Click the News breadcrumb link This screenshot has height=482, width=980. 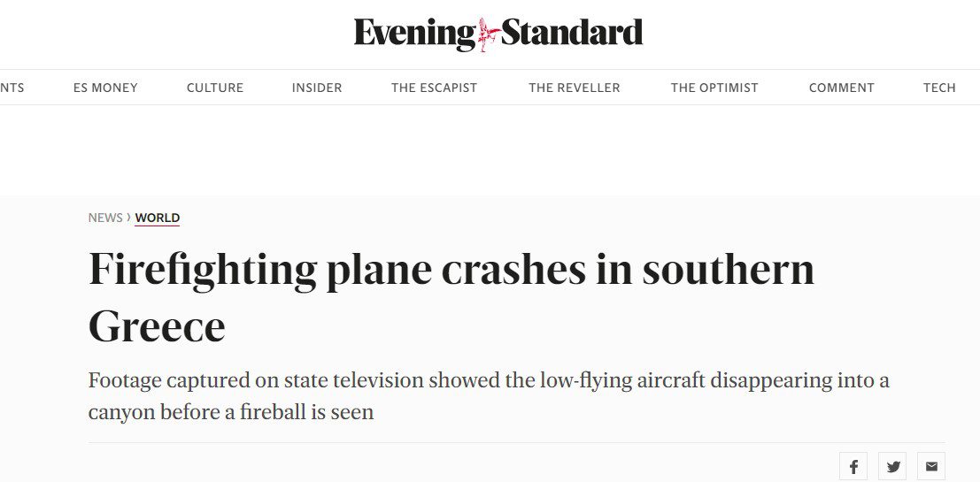pyautogui.click(x=105, y=218)
